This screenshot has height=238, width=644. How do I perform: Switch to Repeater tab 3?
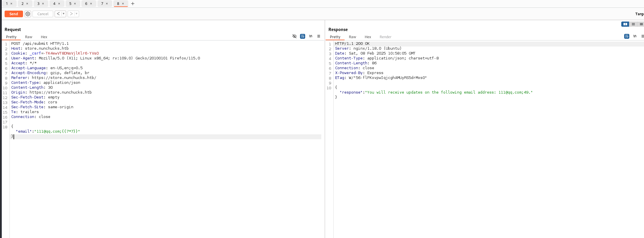click(38, 3)
